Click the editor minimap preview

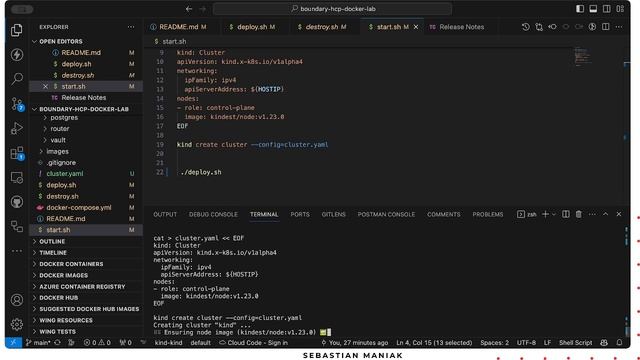582,56
